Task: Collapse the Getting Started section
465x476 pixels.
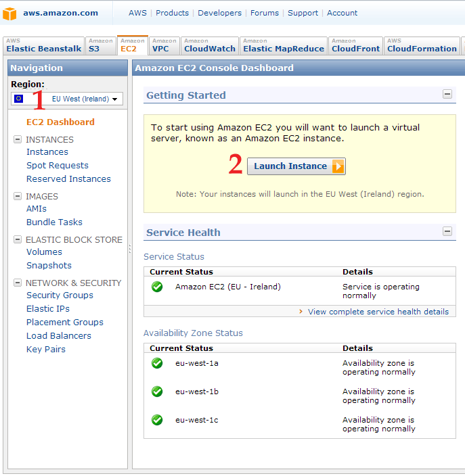Action: (x=447, y=95)
